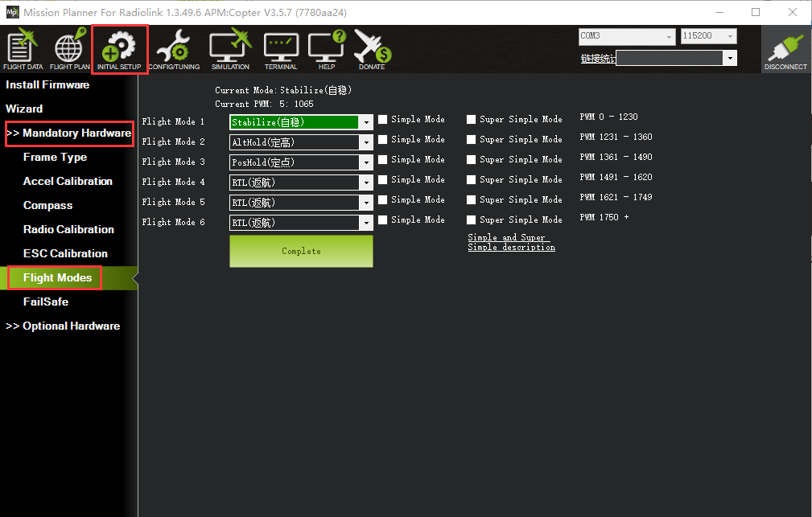Open Simple and Super Simple description link

(x=511, y=242)
